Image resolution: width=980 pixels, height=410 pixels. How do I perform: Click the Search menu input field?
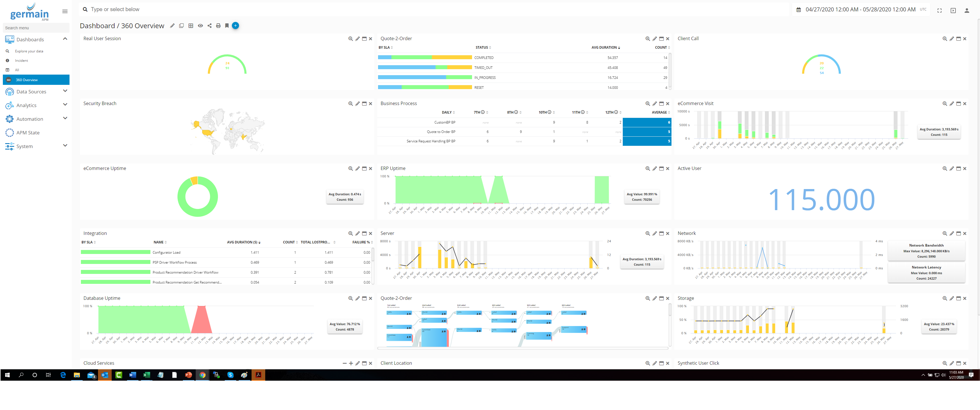[x=36, y=28]
